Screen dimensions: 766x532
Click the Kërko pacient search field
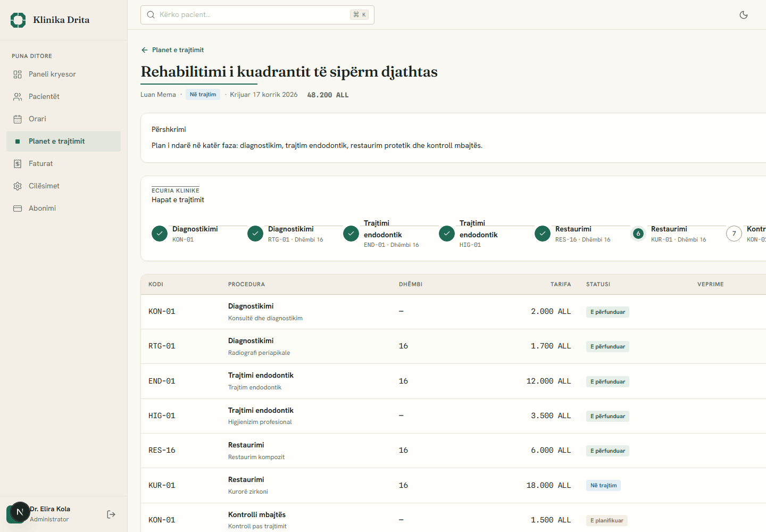pyautogui.click(x=257, y=15)
